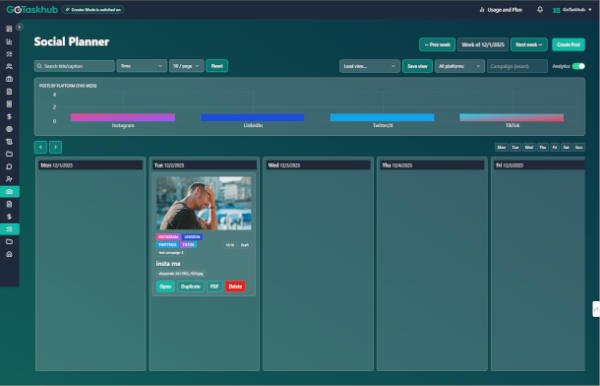
Task: Click the "Insta me" post title
Action: (168, 264)
